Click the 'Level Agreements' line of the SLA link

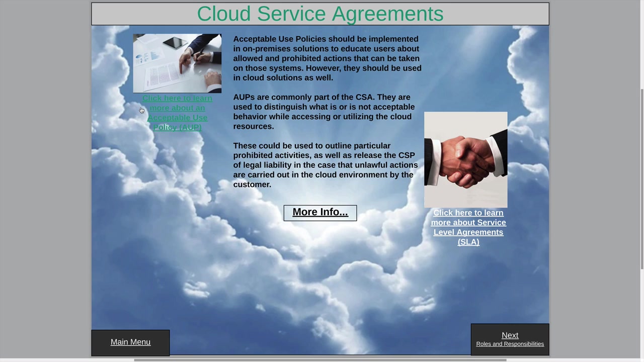[x=468, y=232]
